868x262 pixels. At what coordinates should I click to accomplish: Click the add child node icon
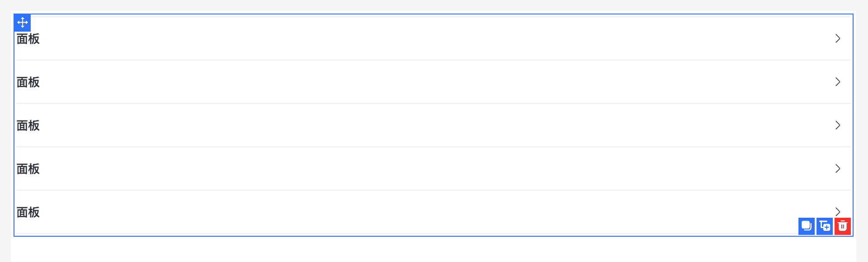tap(824, 226)
